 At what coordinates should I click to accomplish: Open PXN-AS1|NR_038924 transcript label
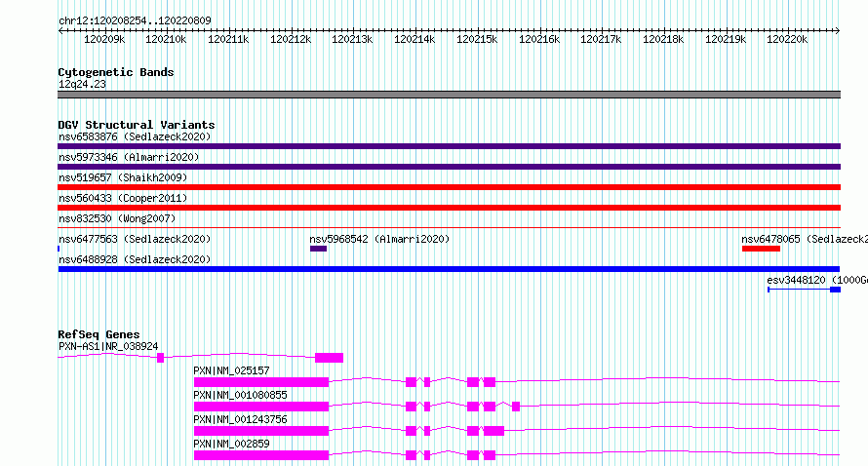(108, 346)
